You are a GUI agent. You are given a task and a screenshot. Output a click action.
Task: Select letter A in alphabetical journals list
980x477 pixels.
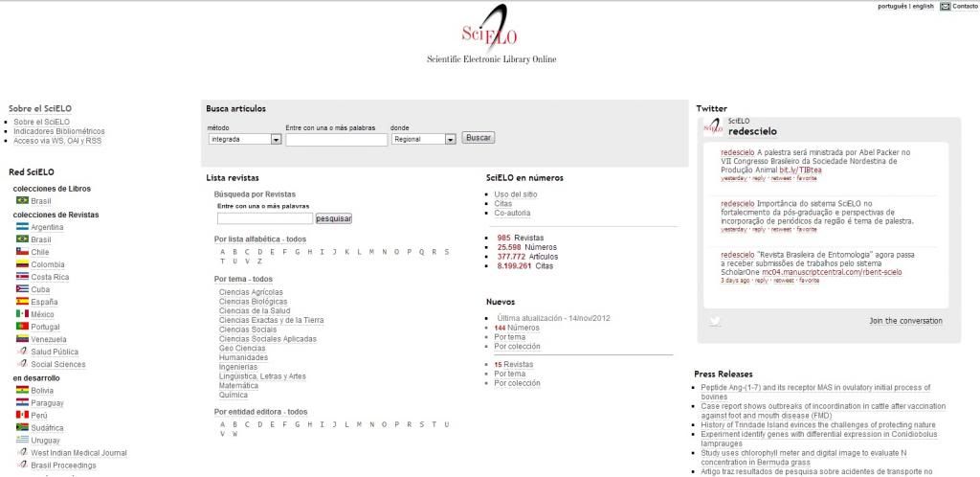[222, 252]
